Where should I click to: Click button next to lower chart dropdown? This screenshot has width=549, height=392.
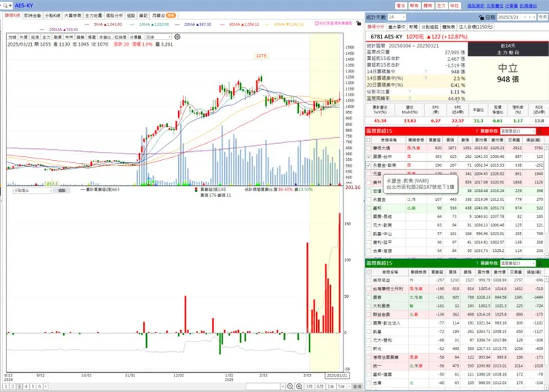pos(62,190)
